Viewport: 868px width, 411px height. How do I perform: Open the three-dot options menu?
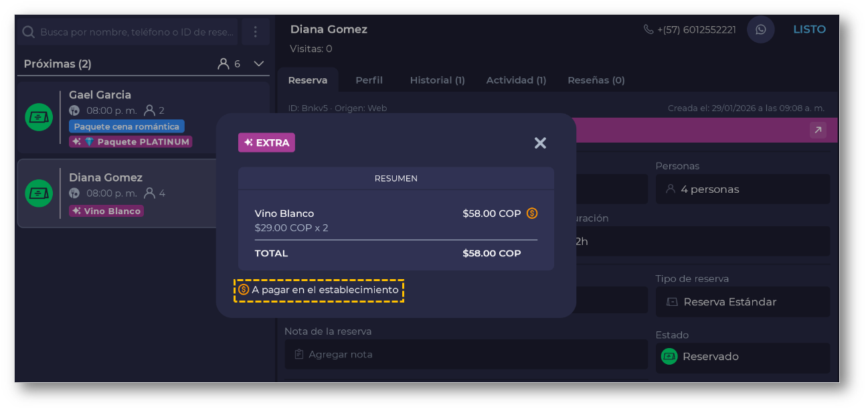255,31
